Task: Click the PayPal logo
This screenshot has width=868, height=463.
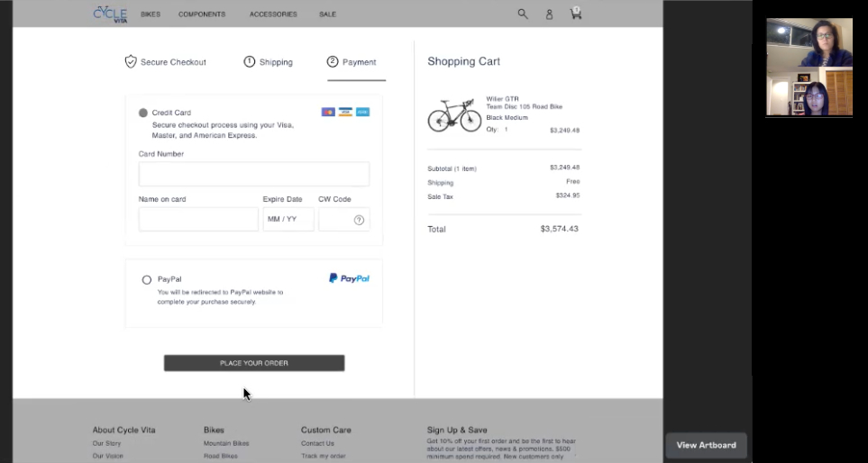Action: [349, 278]
